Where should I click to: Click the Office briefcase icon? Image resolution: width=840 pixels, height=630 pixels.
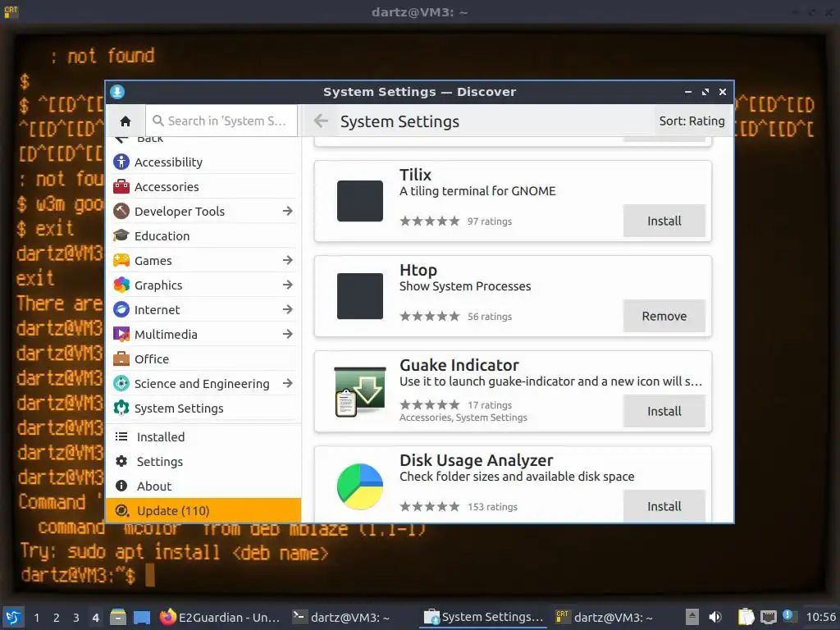point(121,359)
